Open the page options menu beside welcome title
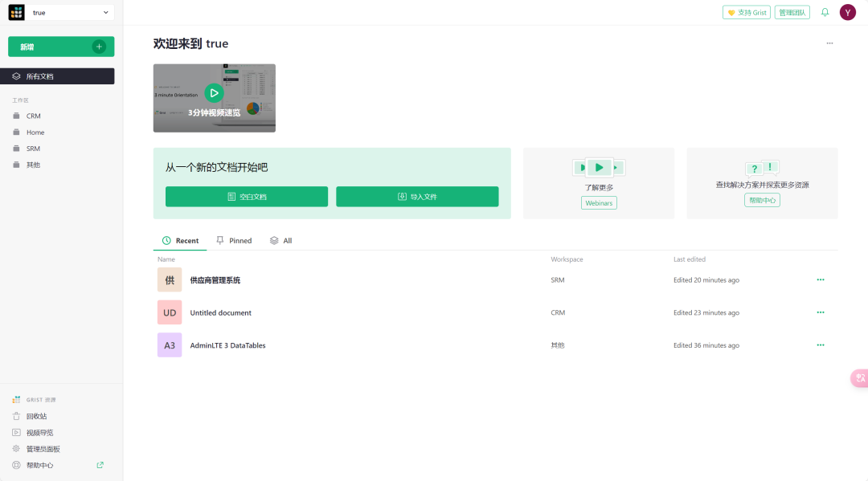This screenshot has width=868, height=481. (x=829, y=43)
